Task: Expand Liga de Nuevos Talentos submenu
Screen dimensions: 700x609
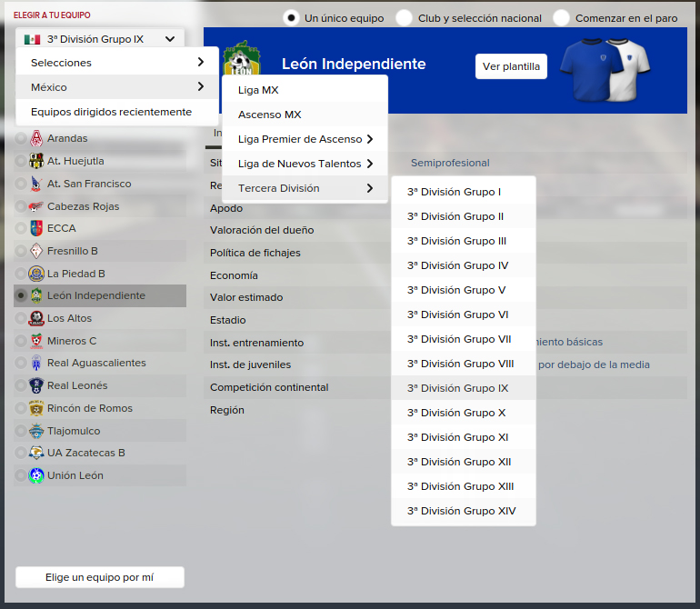Action: pyautogui.click(x=305, y=164)
